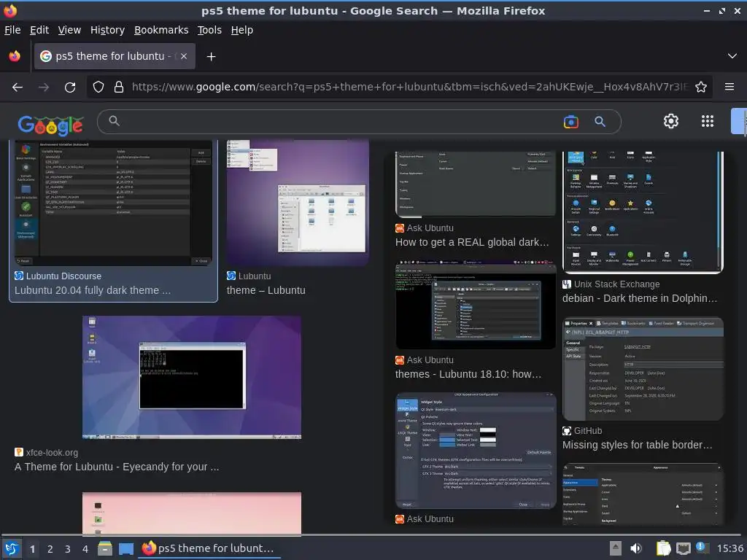The width and height of the screenshot is (747, 560).
Task: Close the ps5 theme for lubuntu tab
Action: pos(184,56)
